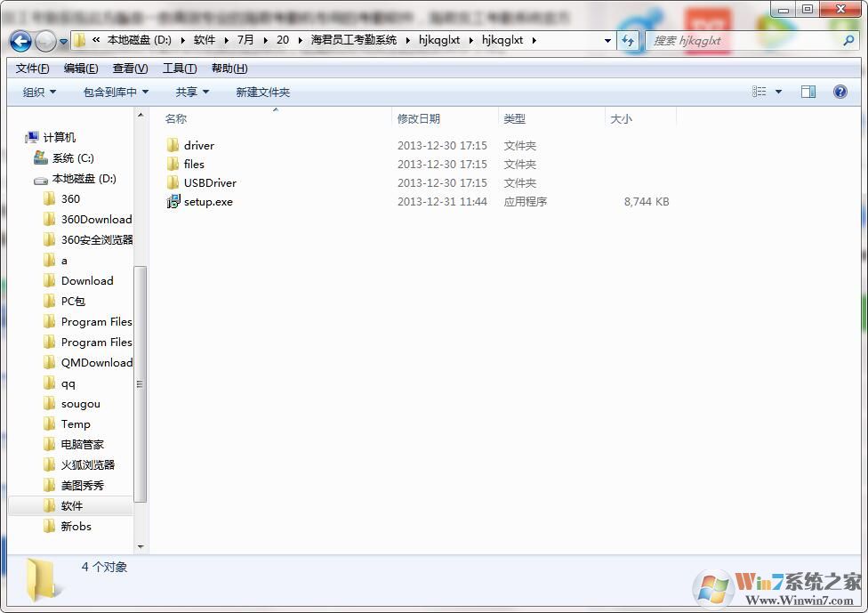Open the 编辑(E) menu
Image resolution: width=868 pixels, height=613 pixels.
click(x=81, y=69)
